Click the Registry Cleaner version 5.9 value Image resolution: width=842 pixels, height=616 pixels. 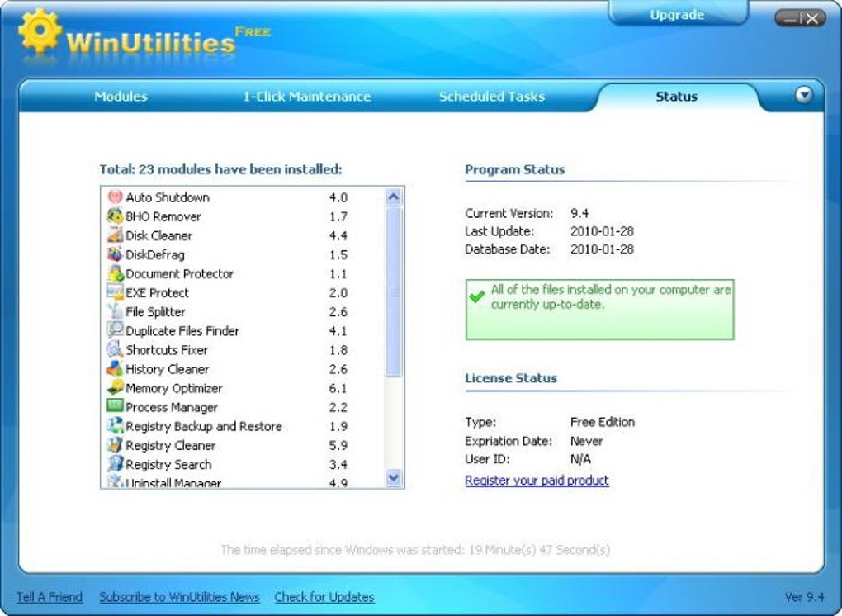[338, 445]
